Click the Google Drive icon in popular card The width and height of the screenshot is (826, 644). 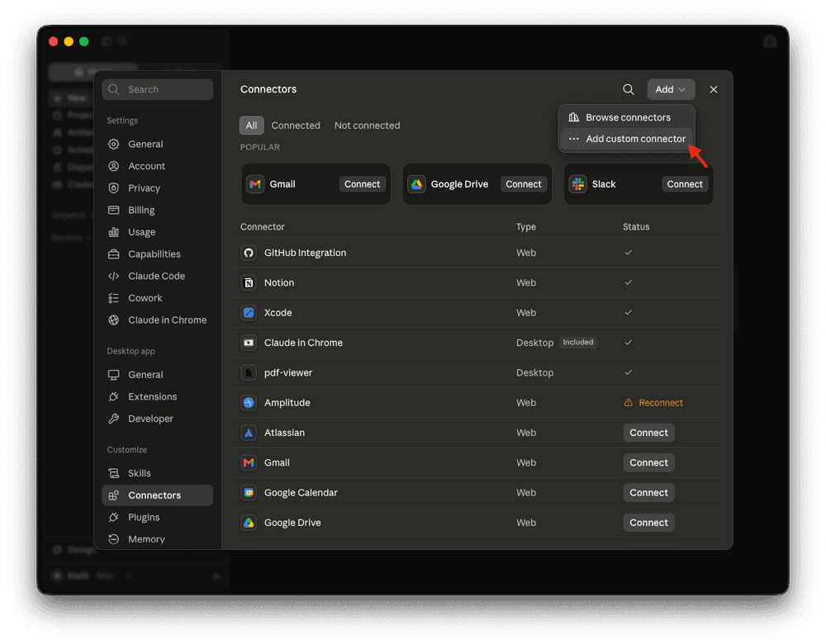click(x=416, y=184)
